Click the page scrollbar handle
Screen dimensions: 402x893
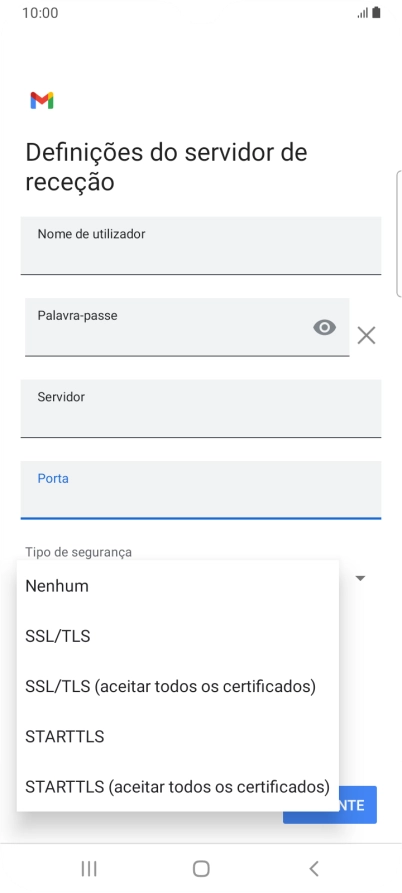(x=398, y=234)
